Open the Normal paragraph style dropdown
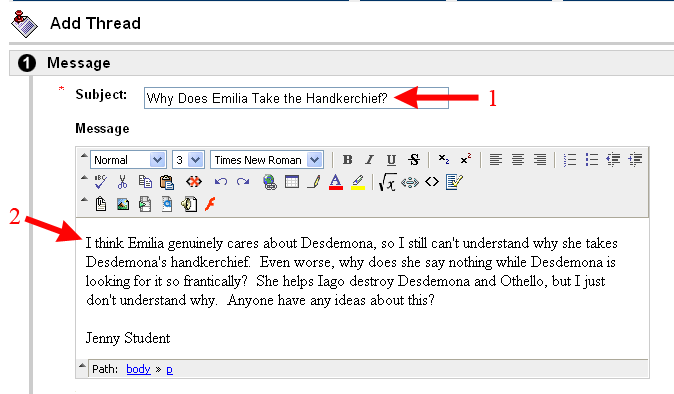 coord(128,160)
